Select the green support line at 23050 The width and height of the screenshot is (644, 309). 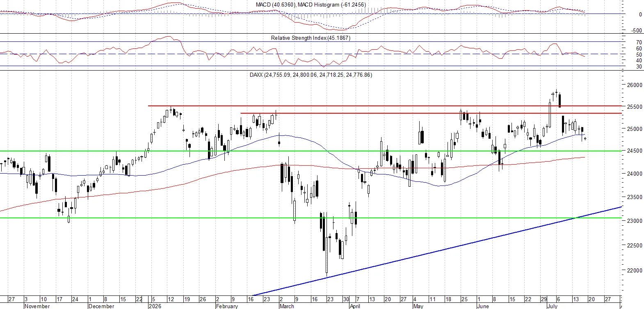point(311,218)
